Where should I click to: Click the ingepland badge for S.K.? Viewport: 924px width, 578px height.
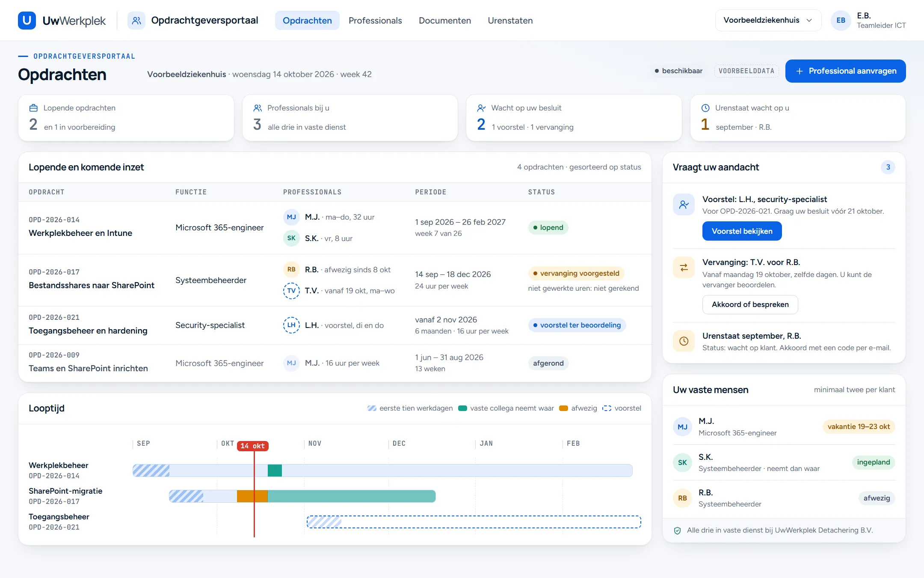coord(873,462)
